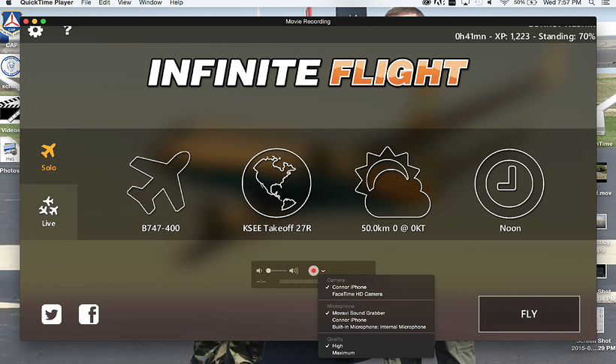Click the XP and Standing status text

coord(525,37)
